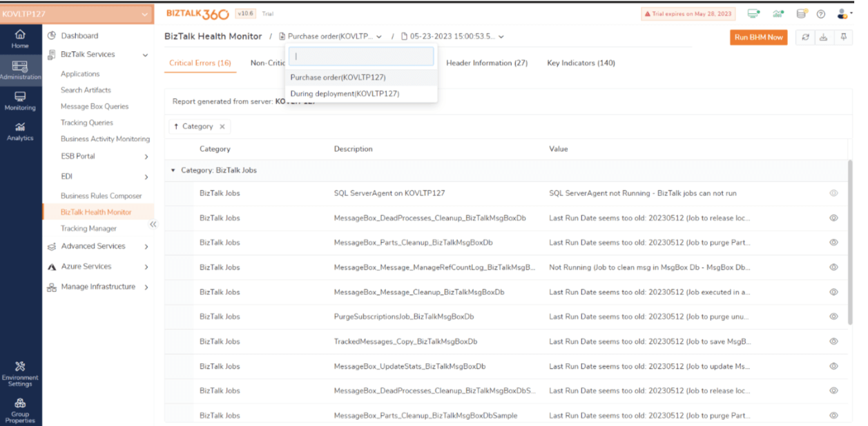Viewport: 868px width, 426px height.
Task: Remove the Category grouping chip
Action: click(220, 126)
